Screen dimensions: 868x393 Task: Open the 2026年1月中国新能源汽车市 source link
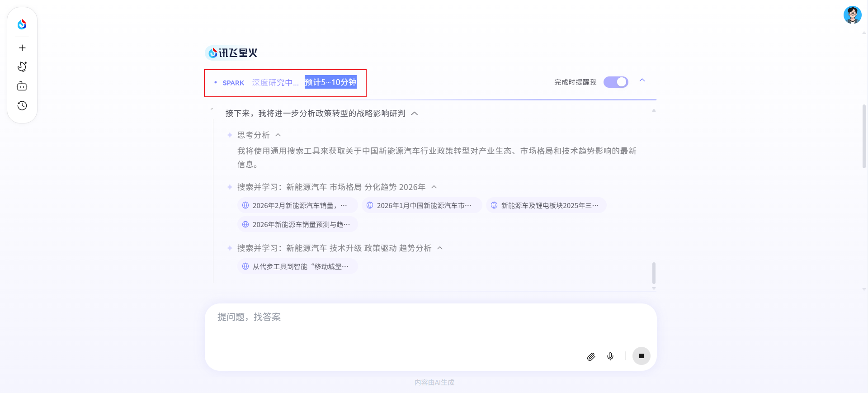pyautogui.click(x=422, y=205)
